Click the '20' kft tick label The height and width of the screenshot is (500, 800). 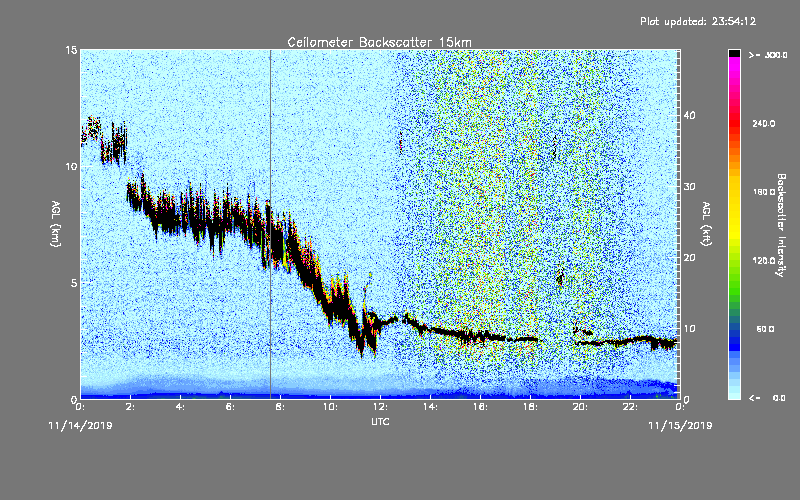click(689, 258)
